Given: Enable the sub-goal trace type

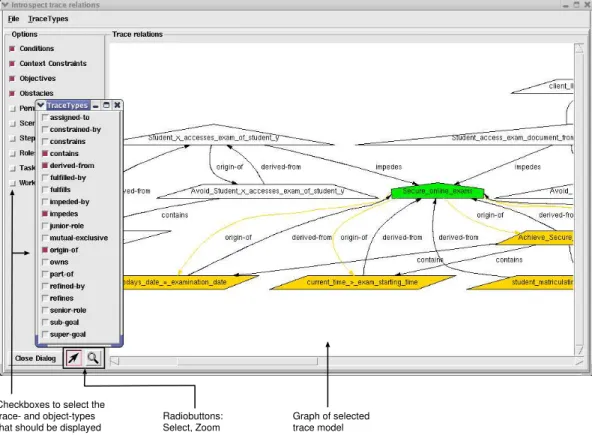Looking at the screenshot, I should pos(45,322).
